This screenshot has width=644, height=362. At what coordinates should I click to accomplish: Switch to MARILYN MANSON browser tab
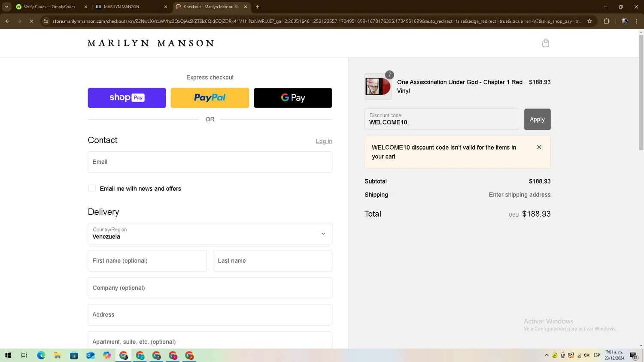tap(128, 7)
